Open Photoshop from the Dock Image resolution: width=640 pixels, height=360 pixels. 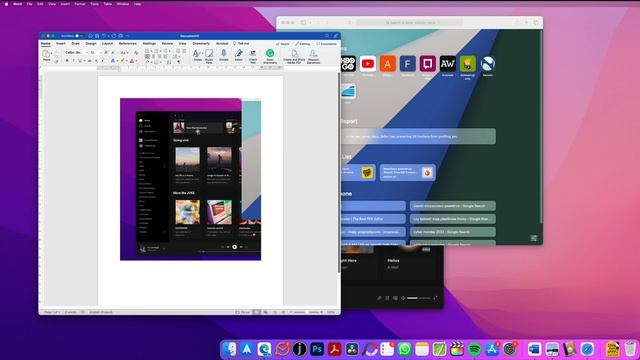[x=317, y=349]
